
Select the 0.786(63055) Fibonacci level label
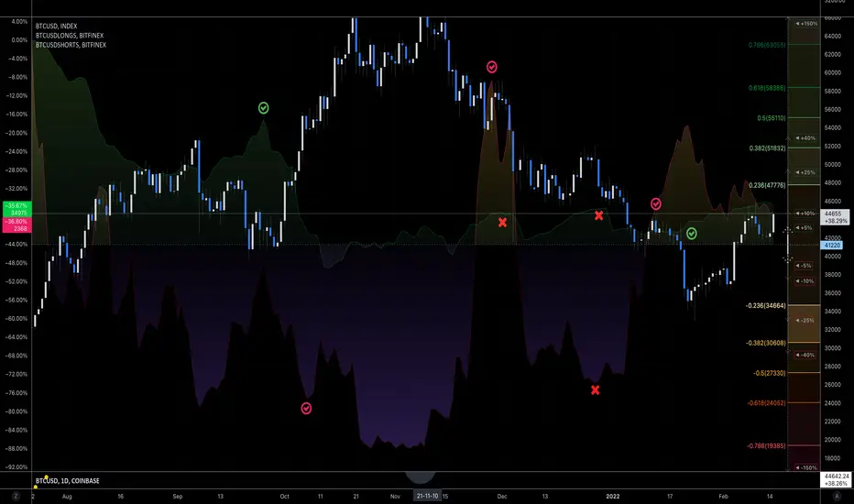point(767,45)
